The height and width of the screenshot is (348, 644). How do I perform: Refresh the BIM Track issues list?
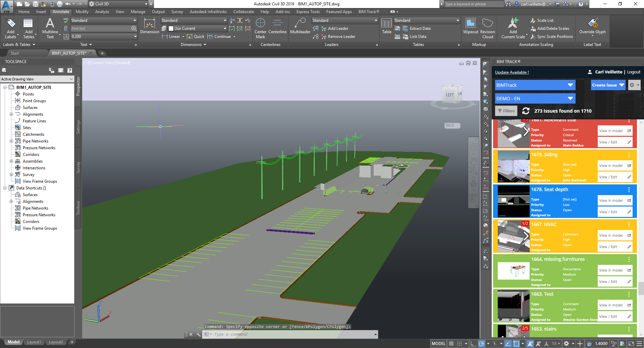click(526, 111)
